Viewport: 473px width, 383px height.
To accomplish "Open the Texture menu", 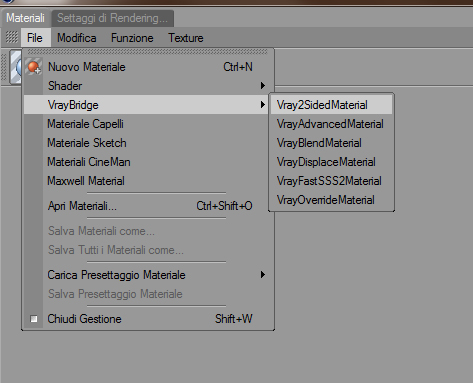I will pos(186,38).
